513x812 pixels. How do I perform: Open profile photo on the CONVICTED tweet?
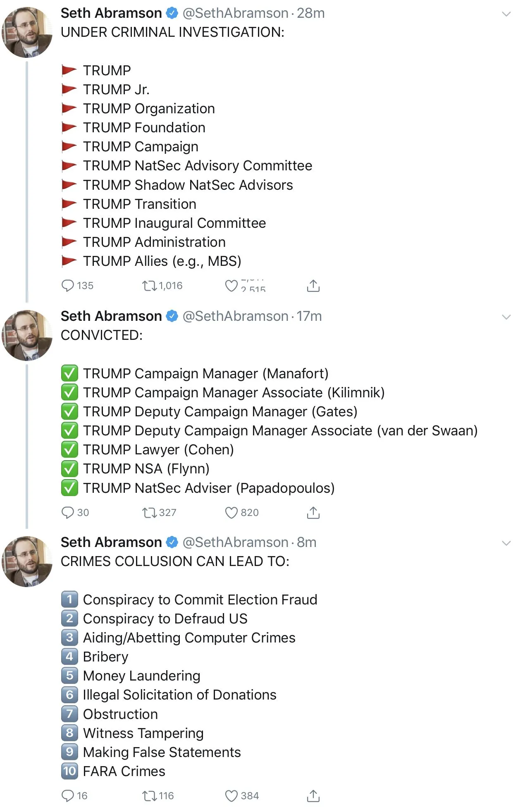[x=27, y=335]
